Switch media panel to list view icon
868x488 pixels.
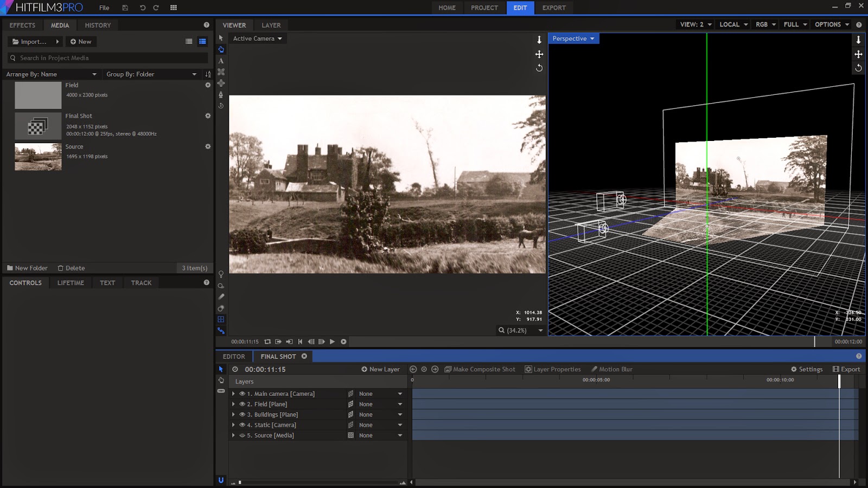189,41
